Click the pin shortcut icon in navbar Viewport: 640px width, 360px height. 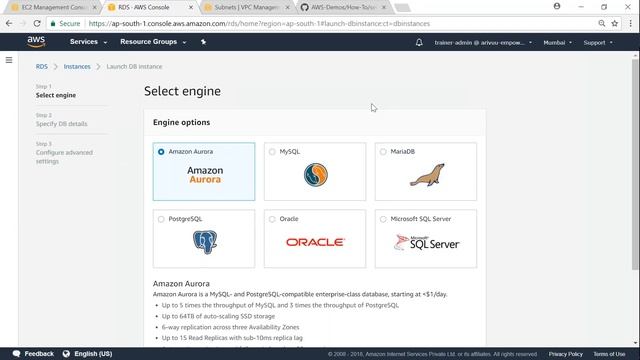(x=203, y=42)
